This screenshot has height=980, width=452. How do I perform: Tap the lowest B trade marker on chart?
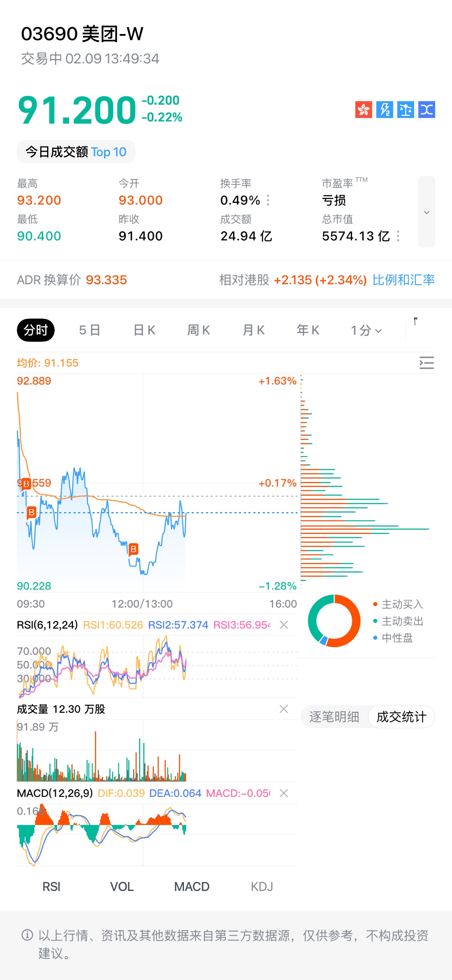(x=133, y=549)
